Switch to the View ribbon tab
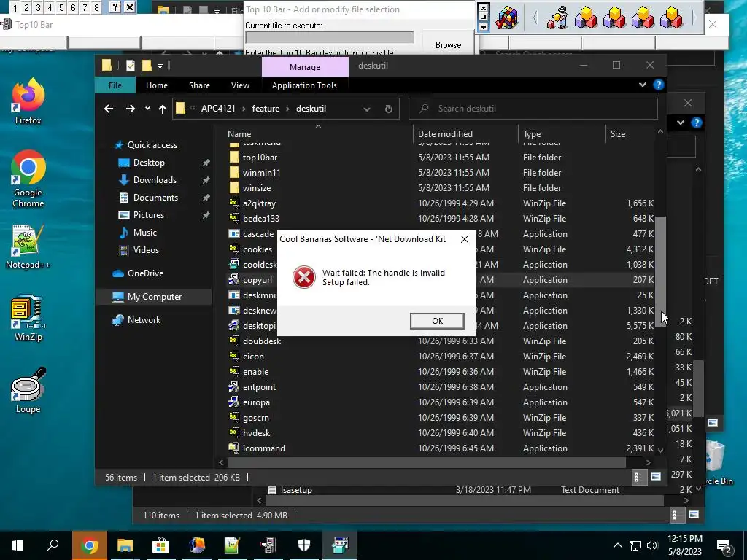This screenshot has height=560, width=747. tap(240, 85)
